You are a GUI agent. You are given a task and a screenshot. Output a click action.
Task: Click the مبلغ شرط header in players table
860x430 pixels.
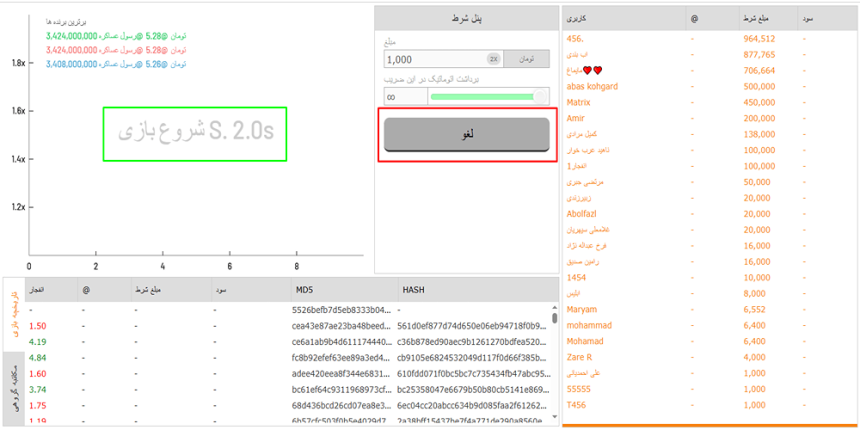tap(756, 19)
